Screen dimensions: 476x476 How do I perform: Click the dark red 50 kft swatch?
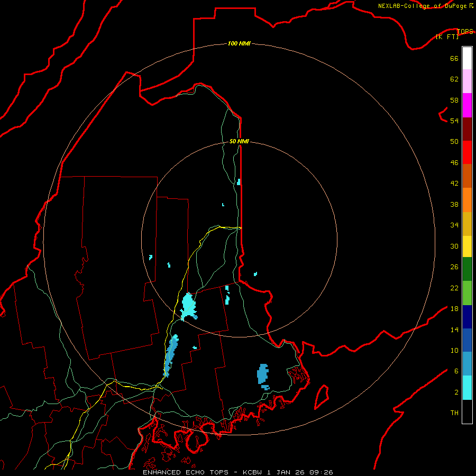pyautogui.click(x=467, y=129)
